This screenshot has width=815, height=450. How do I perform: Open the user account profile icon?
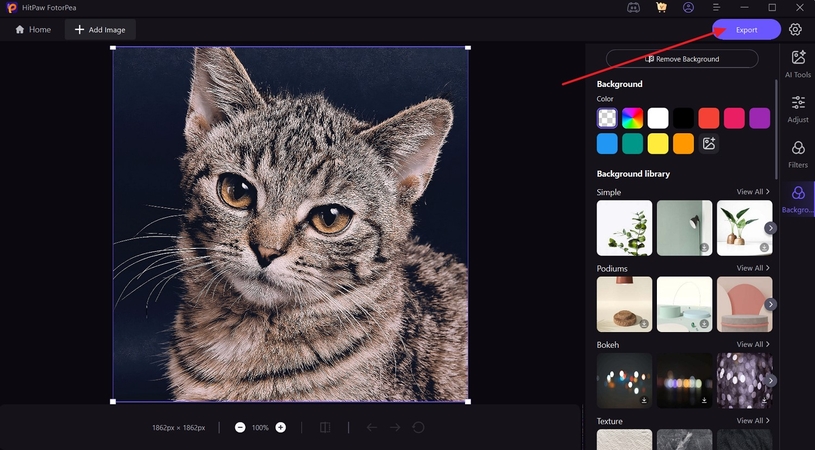click(689, 8)
